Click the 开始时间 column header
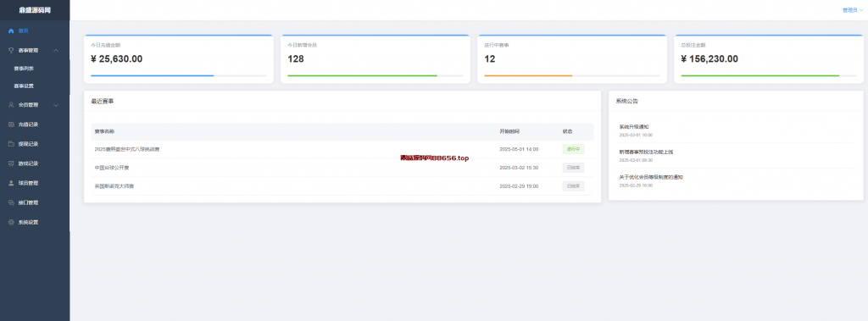The height and width of the screenshot is (321, 868). pyautogui.click(x=509, y=132)
